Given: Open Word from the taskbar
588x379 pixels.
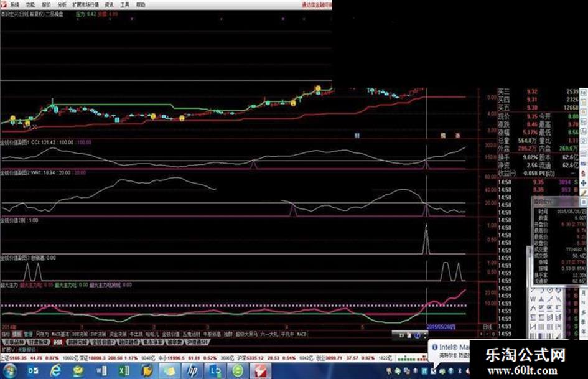Looking at the screenshot, I should point(101,371).
